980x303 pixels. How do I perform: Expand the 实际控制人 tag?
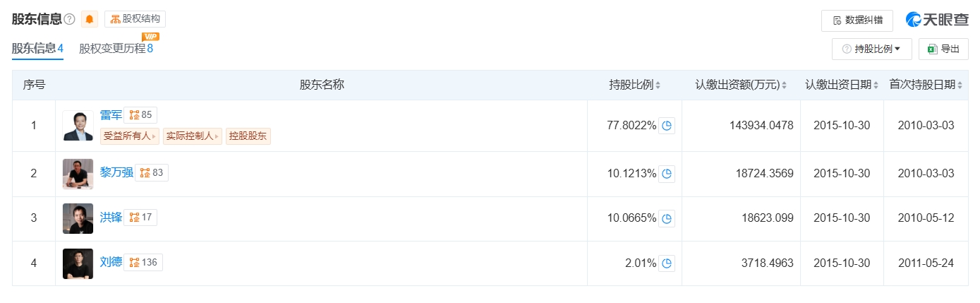(193, 136)
